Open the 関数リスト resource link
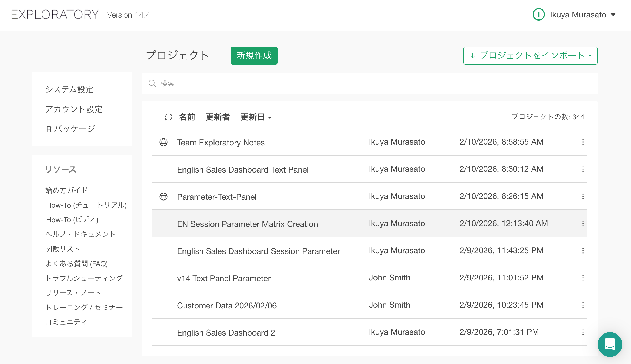 63,249
